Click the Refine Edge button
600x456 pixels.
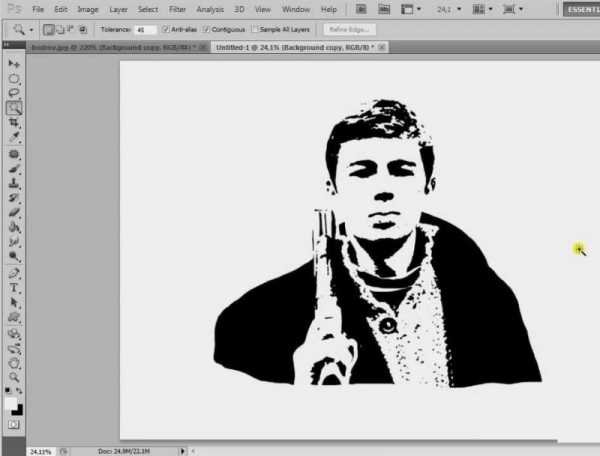[x=349, y=30]
